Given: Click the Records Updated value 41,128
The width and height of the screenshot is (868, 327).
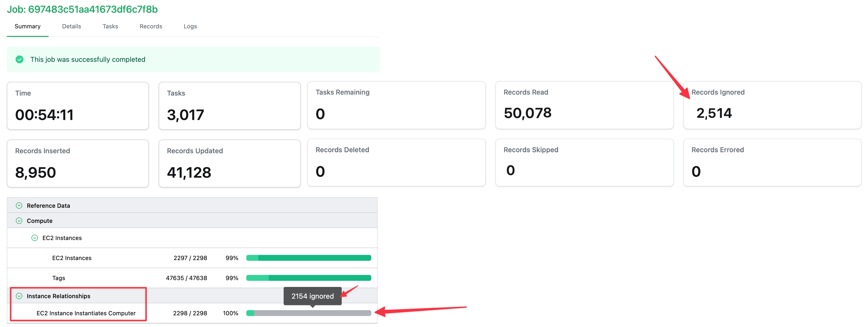Looking at the screenshot, I should tap(189, 173).
